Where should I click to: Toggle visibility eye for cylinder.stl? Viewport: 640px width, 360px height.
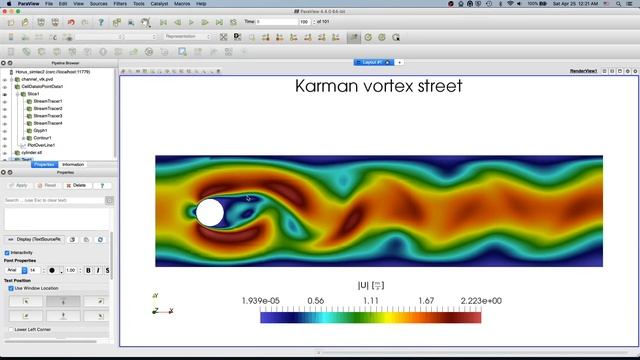(4, 153)
